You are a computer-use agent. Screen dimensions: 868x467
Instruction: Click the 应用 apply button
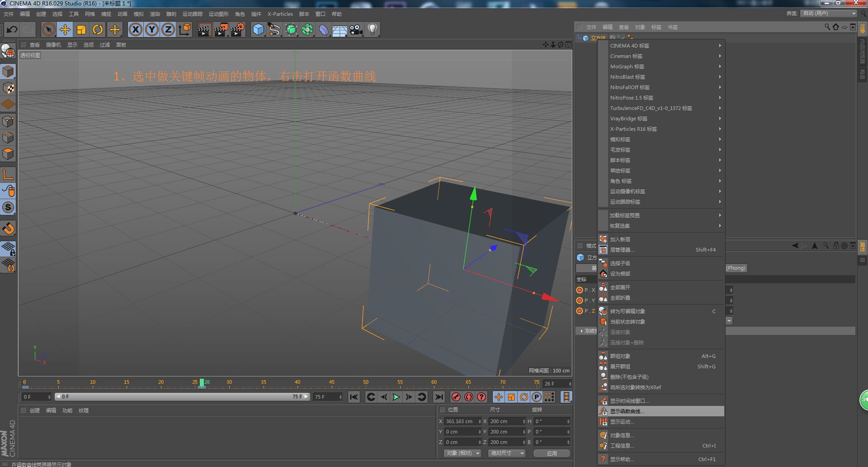[x=552, y=453]
